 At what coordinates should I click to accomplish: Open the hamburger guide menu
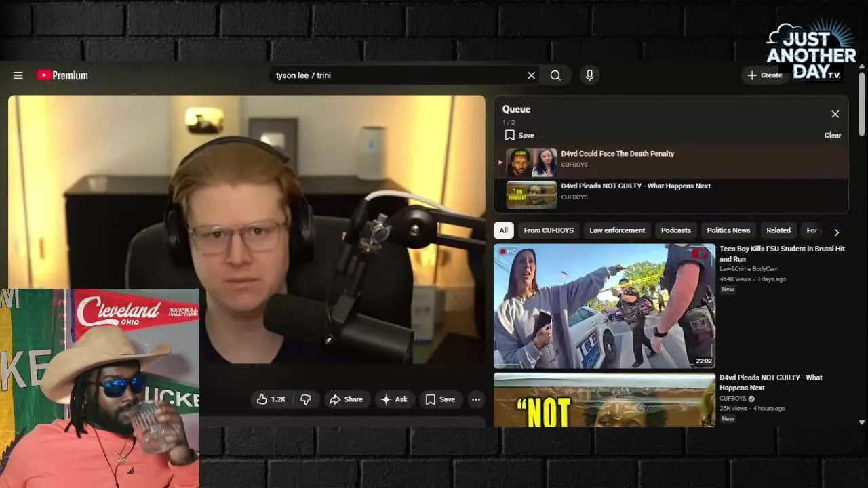tap(18, 75)
